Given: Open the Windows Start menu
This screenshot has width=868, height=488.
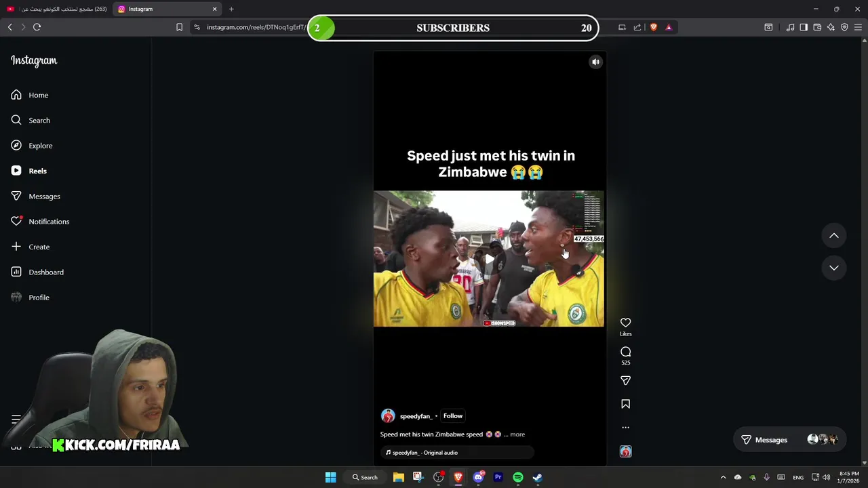Looking at the screenshot, I should [x=330, y=477].
